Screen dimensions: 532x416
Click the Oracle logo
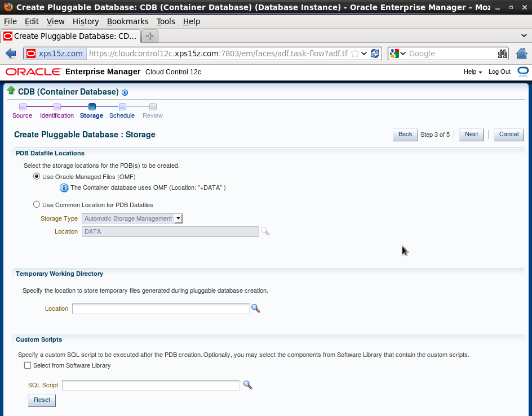pos(33,72)
